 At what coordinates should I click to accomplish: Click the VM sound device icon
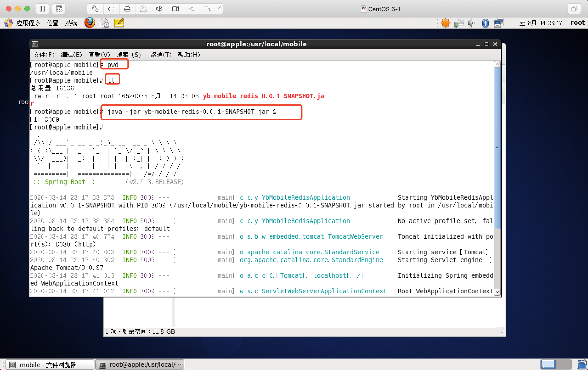click(x=159, y=9)
